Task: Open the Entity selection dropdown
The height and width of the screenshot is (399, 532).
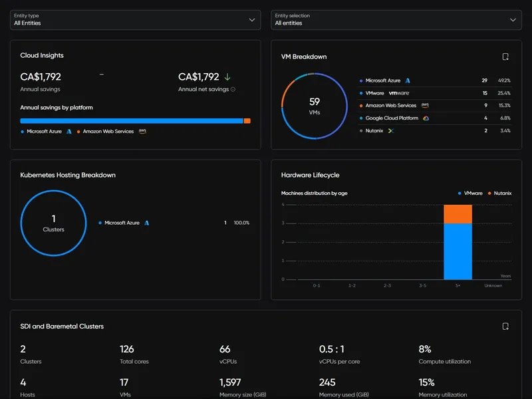Action: point(396,20)
